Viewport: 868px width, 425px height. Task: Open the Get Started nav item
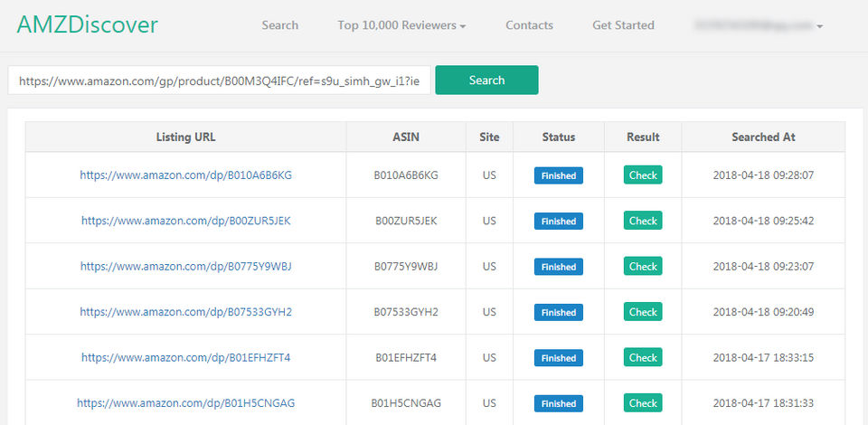click(x=623, y=25)
